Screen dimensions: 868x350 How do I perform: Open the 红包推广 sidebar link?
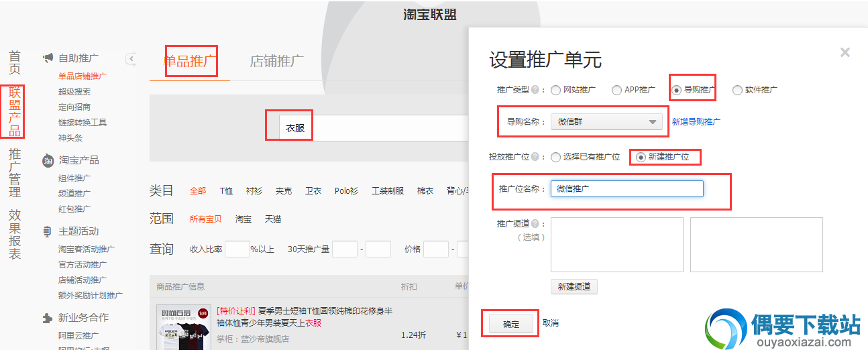point(74,209)
